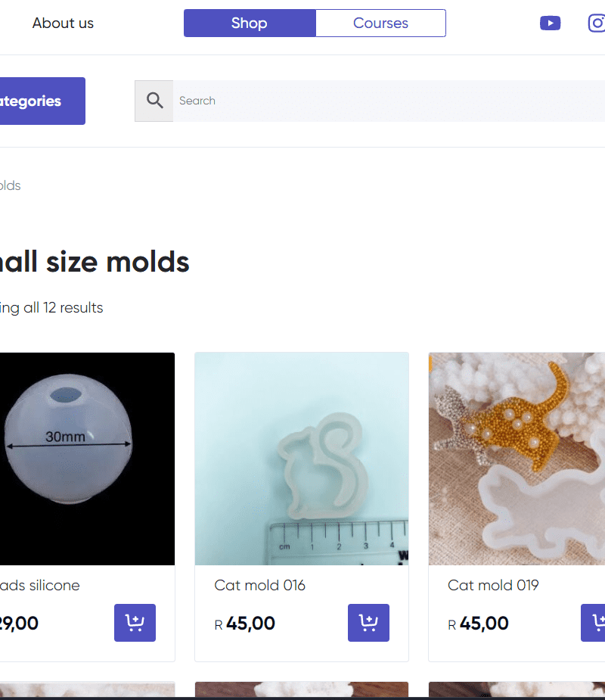Open product thumbnail below Cat mold 019 card
Screen dimensions: 605x700
point(517,689)
